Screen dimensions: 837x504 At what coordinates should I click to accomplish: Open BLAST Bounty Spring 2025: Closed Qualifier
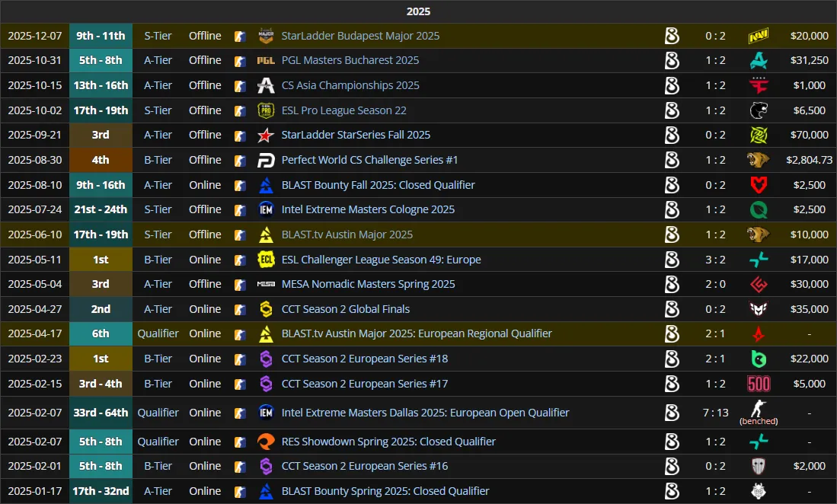(x=385, y=491)
